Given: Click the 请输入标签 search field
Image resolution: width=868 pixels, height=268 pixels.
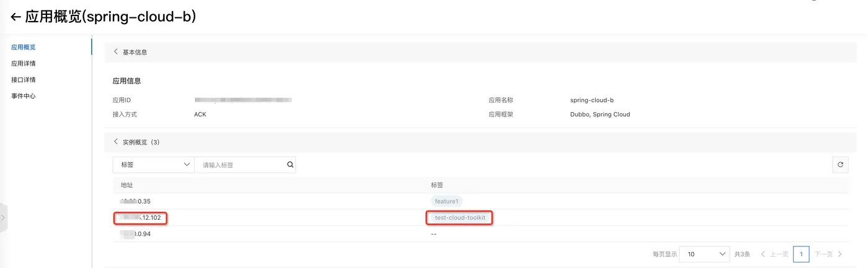Looking at the screenshot, I should (x=240, y=165).
